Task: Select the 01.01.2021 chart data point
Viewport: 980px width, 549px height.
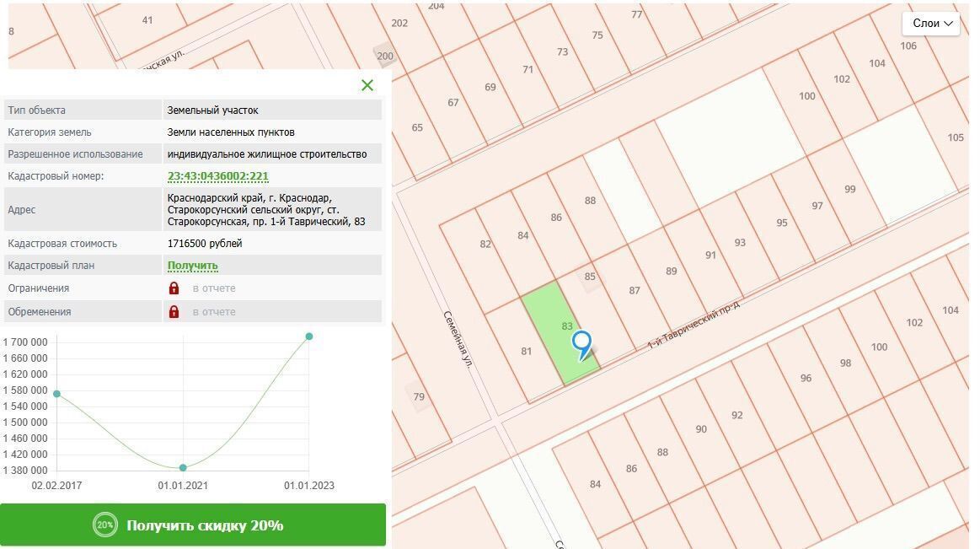Action: tap(183, 468)
